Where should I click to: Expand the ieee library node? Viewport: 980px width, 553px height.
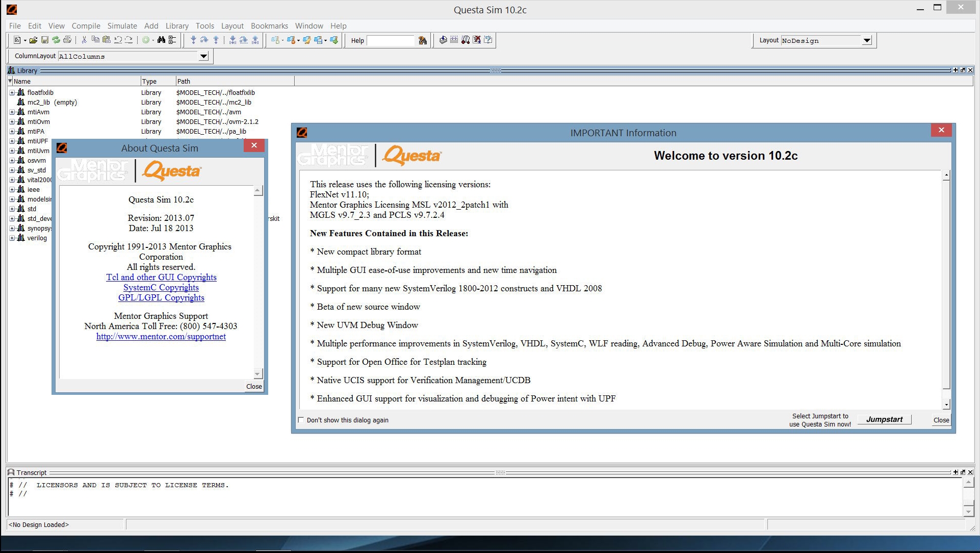click(12, 190)
